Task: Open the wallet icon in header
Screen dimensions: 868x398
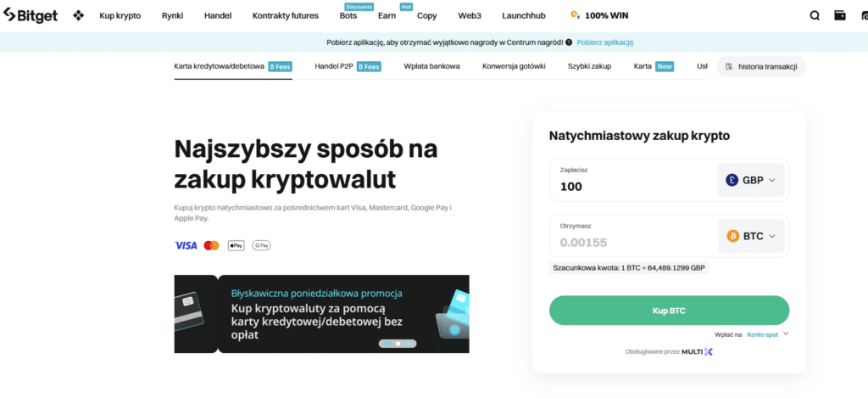Action: pyautogui.click(x=840, y=15)
